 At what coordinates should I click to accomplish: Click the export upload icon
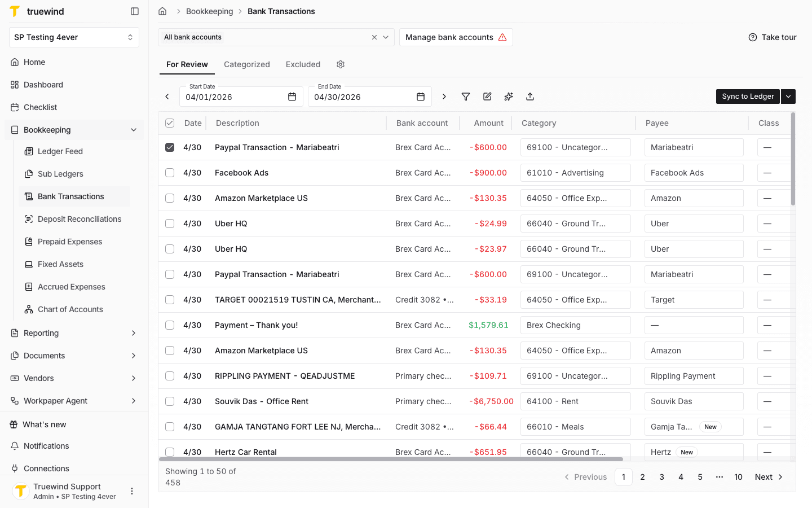click(530, 97)
